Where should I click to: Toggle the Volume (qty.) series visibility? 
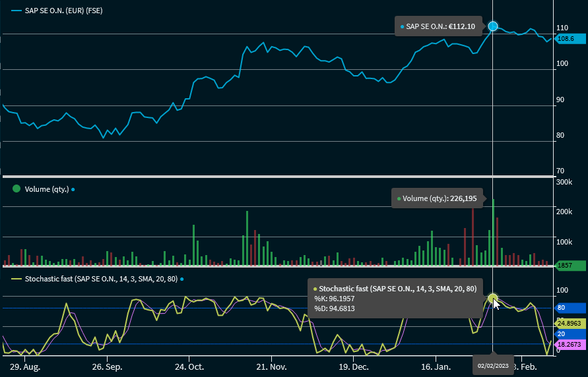click(x=46, y=189)
